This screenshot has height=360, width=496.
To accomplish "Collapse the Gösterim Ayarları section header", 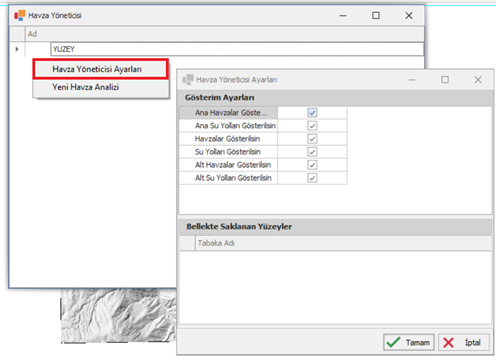I will pyautogui.click(x=335, y=98).
